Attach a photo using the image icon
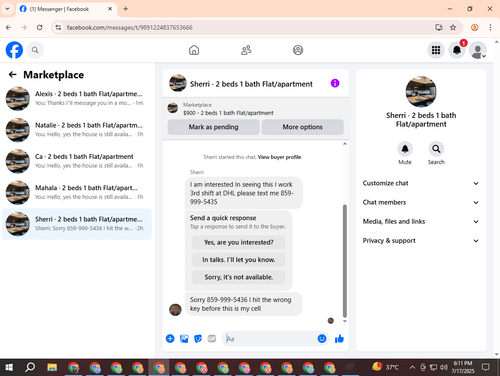The image size is (500, 376). pyautogui.click(x=184, y=339)
